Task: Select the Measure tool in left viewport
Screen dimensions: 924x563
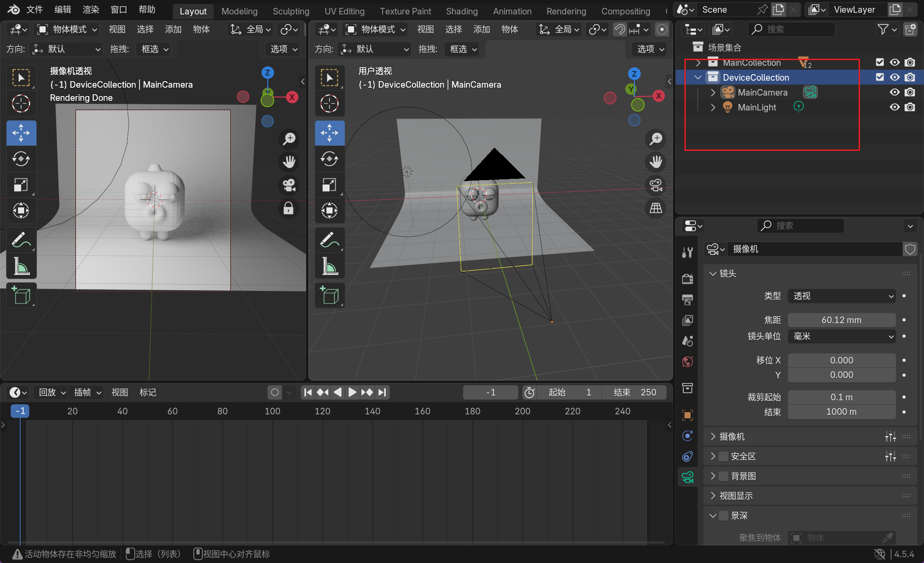Action: [x=21, y=266]
